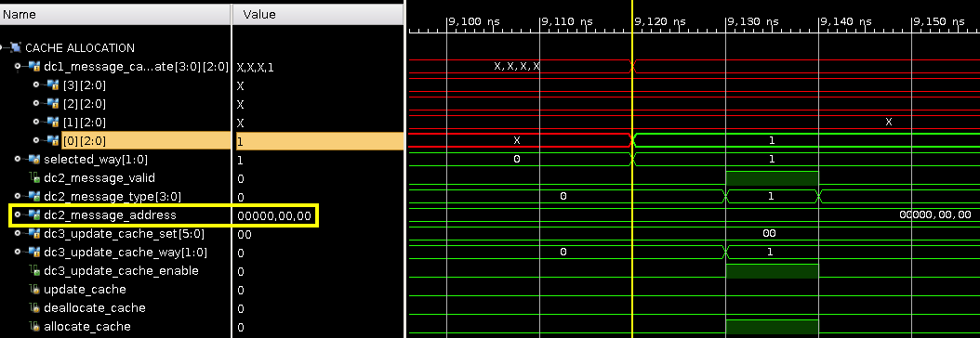Image resolution: width=980 pixels, height=338 pixels.
Task: Click the dc2_message_valid signal icon
Action: (x=34, y=178)
